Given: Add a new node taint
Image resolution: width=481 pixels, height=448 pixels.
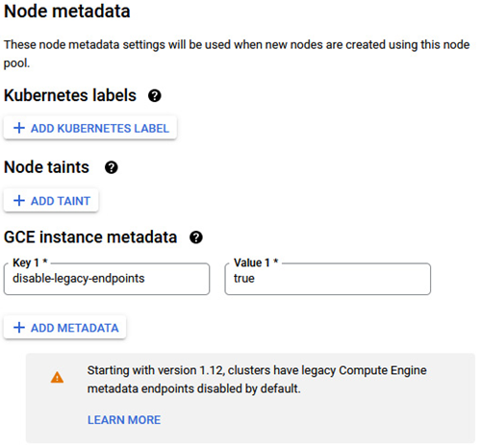Looking at the screenshot, I should (x=51, y=201).
